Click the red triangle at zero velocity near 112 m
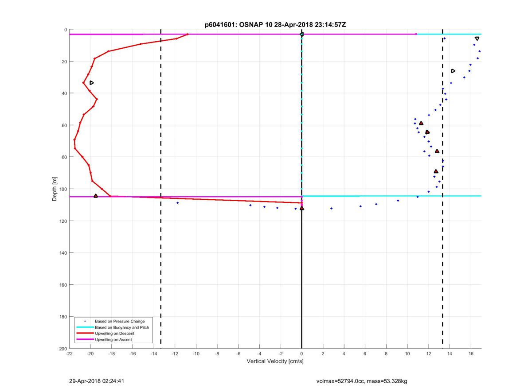 pyautogui.click(x=302, y=208)
